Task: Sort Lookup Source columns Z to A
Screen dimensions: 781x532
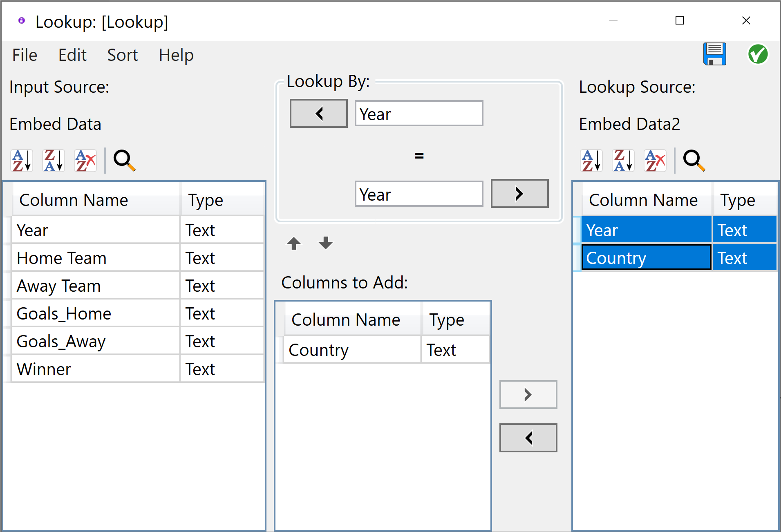Action: pos(623,160)
